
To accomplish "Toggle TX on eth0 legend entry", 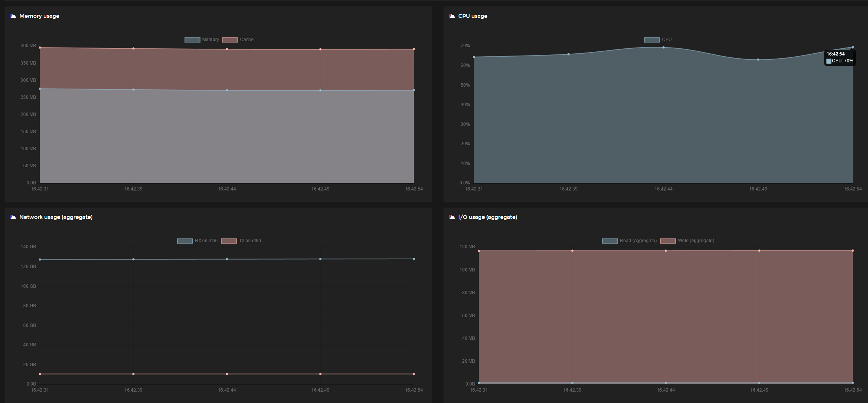I will pyautogui.click(x=241, y=241).
